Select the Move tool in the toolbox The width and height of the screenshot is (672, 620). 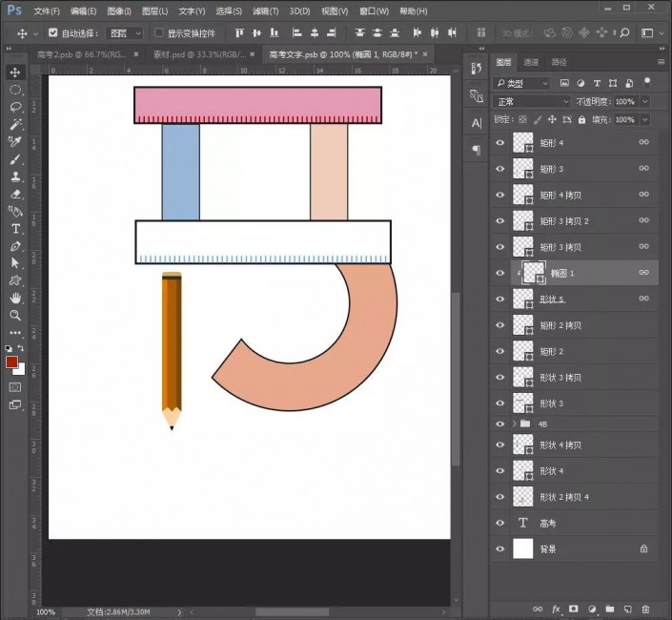pos(15,72)
